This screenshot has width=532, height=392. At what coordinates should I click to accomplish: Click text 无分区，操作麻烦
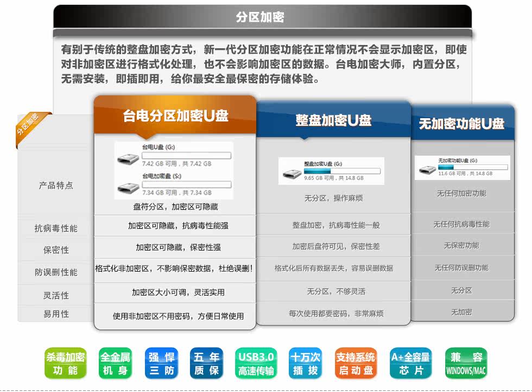click(333, 198)
